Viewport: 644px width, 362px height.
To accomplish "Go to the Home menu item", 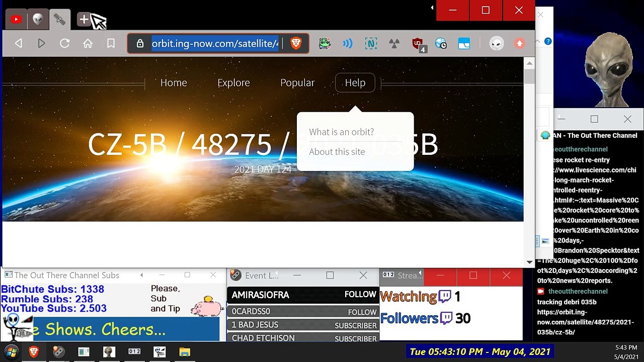I will click(x=174, y=82).
